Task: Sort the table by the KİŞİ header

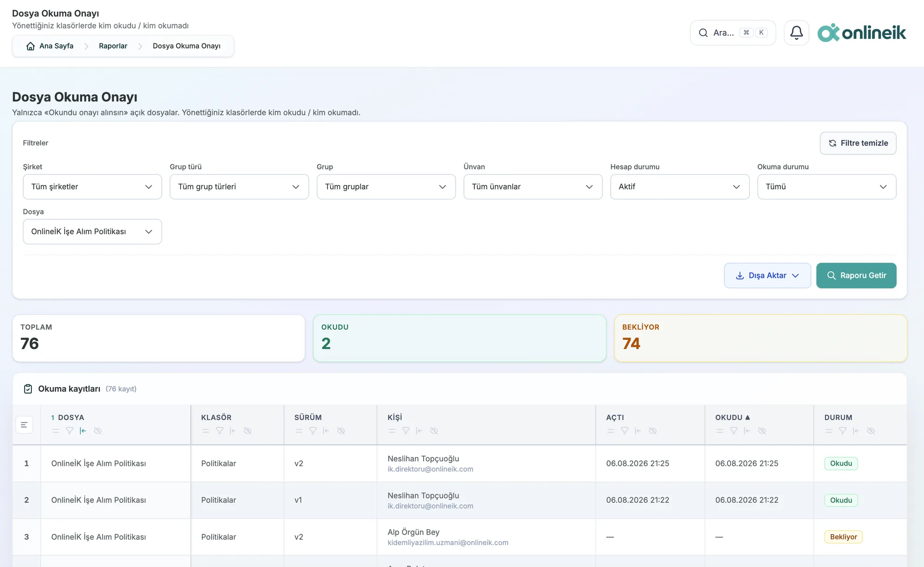Action: 395,417
